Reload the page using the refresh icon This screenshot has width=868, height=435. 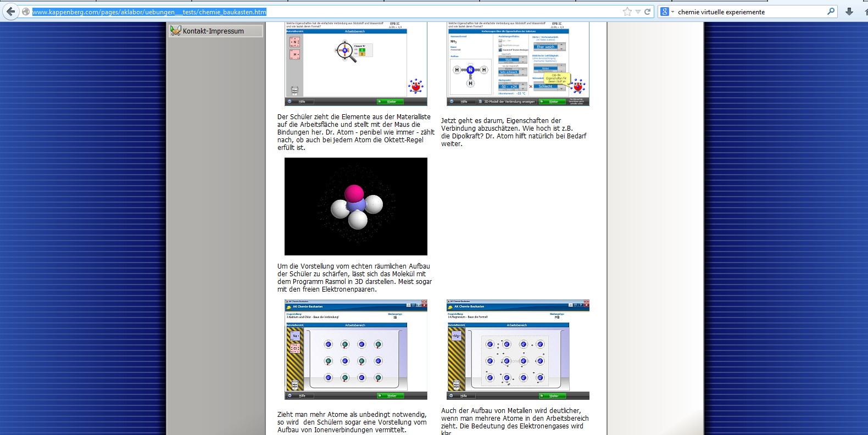(647, 12)
